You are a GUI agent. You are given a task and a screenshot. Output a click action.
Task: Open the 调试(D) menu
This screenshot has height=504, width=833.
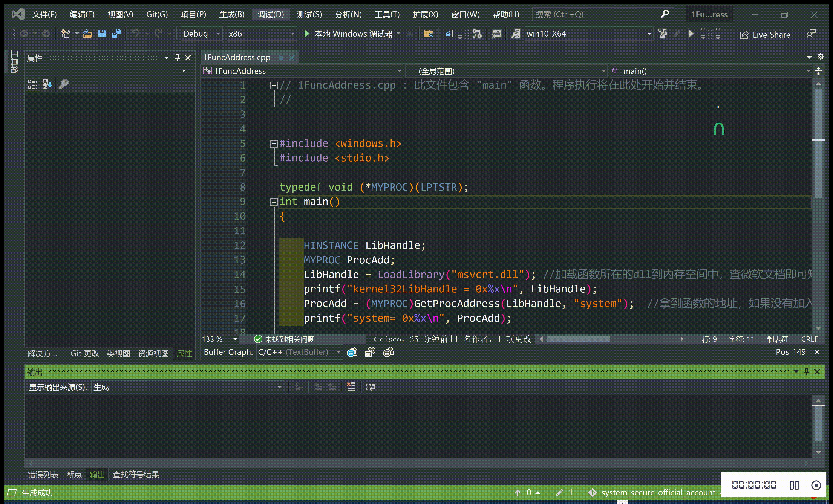coord(270,14)
